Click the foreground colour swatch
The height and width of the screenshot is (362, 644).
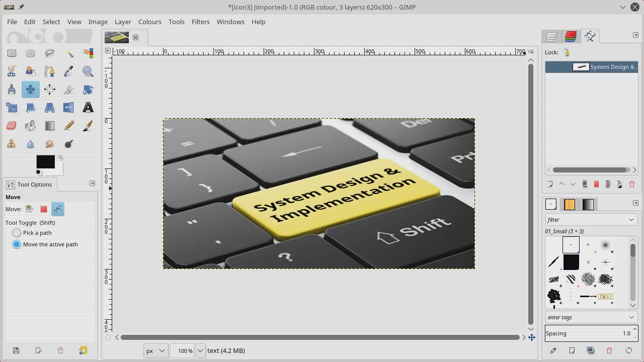[x=45, y=161]
